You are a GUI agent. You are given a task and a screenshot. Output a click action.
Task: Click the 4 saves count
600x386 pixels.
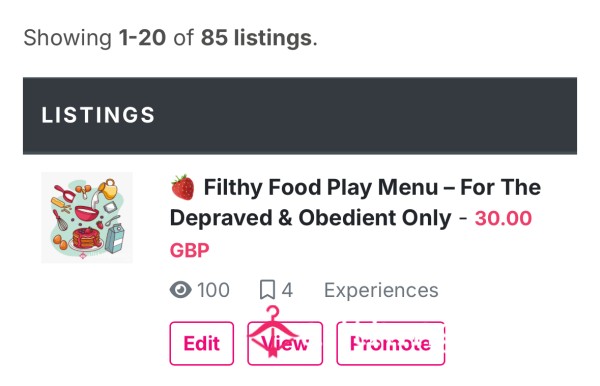[287, 290]
